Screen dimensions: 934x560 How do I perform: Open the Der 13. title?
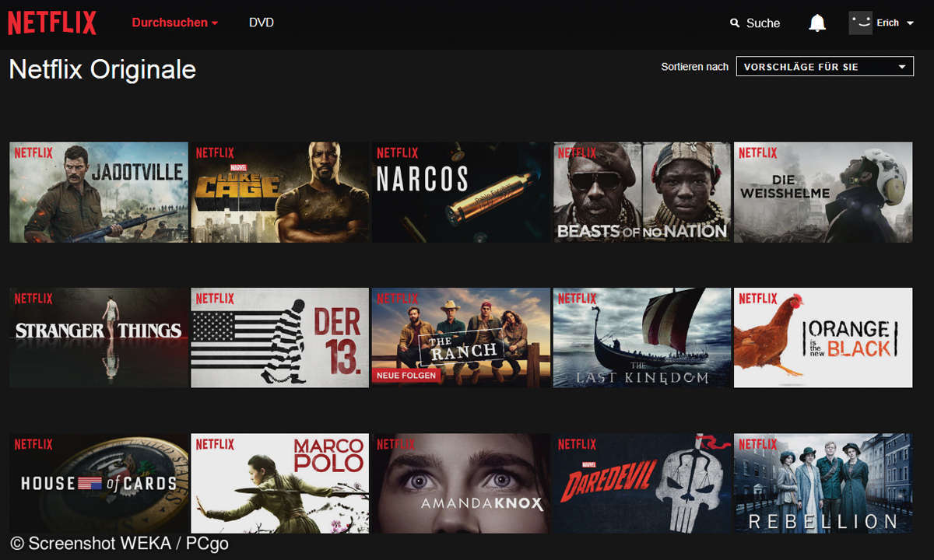pyautogui.click(x=280, y=338)
